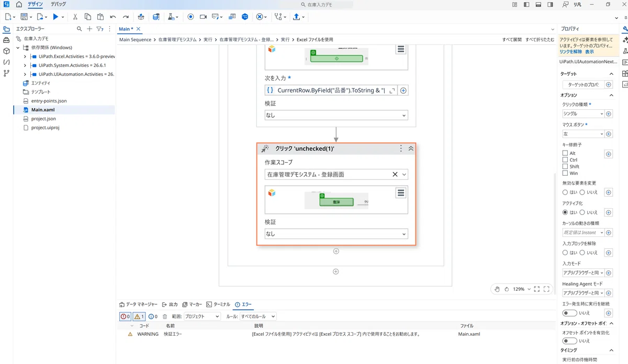Open the マーカー panel tab
This screenshot has width=628, height=364.
pos(192,304)
